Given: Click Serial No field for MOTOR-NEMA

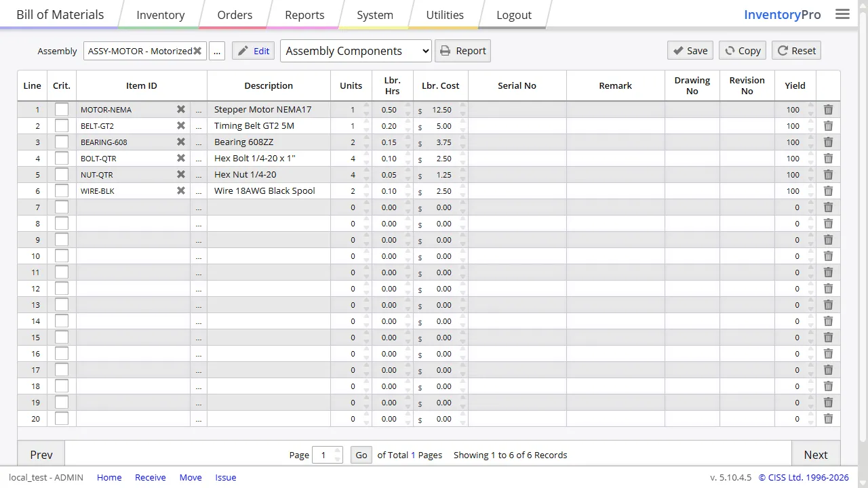Looking at the screenshot, I should pos(517,110).
